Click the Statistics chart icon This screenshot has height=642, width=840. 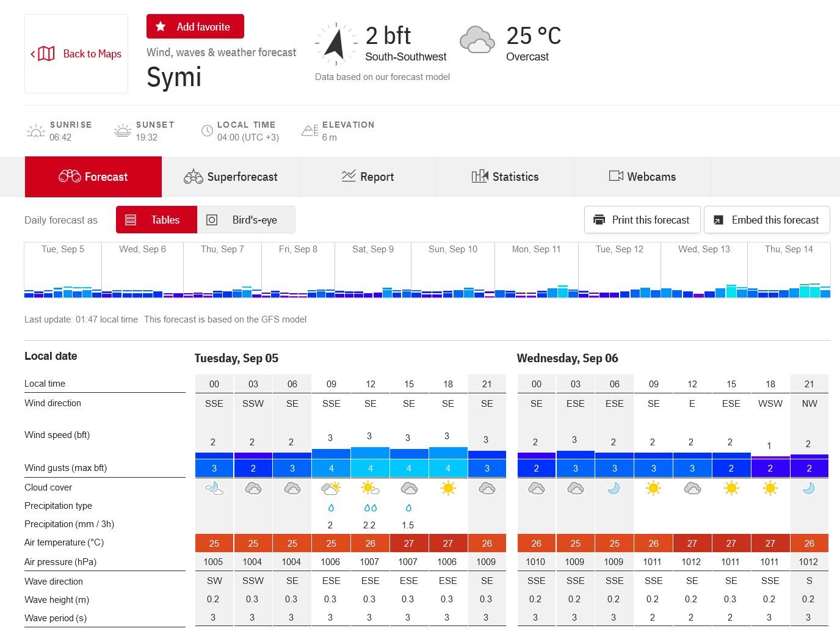[480, 177]
